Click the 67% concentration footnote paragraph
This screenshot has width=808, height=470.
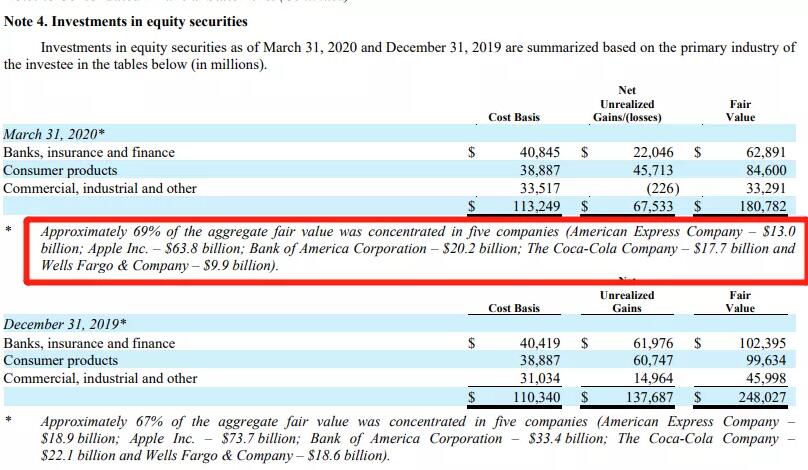(x=418, y=438)
